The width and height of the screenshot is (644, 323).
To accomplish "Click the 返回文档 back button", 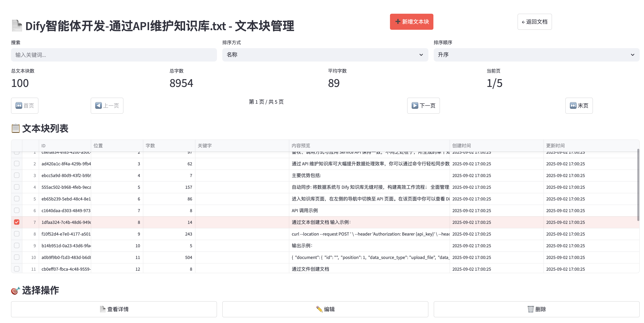I will 534,22.
